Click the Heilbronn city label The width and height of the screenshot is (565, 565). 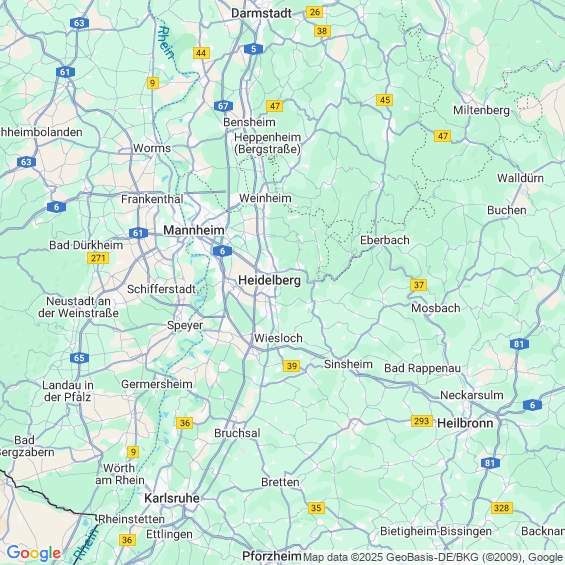(465, 423)
